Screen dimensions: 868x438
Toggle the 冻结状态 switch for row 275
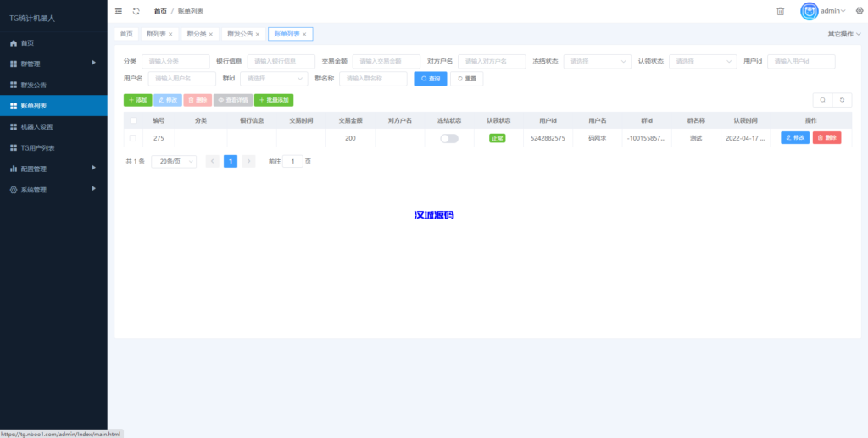pos(448,138)
